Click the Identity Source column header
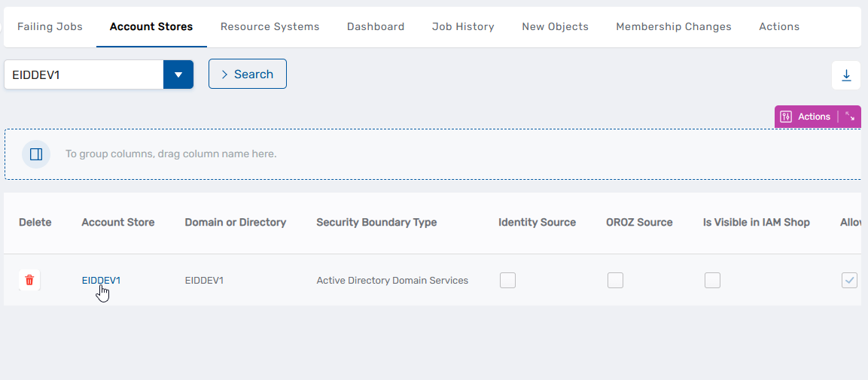Image resolution: width=868 pixels, height=380 pixels. pyautogui.click(x=537, y=223)
